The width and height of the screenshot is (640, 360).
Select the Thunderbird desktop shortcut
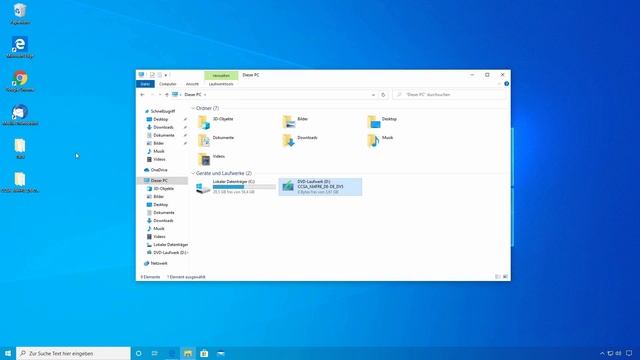pos(20,115)
